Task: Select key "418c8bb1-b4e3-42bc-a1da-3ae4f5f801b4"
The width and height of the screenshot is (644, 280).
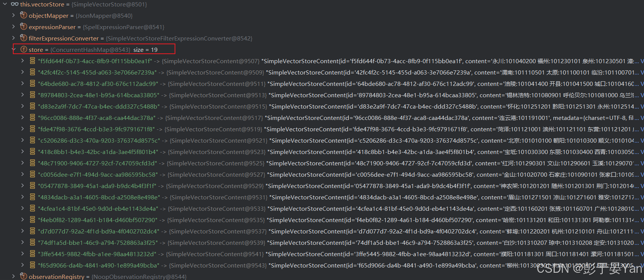Action: click(x=98, y=152)
